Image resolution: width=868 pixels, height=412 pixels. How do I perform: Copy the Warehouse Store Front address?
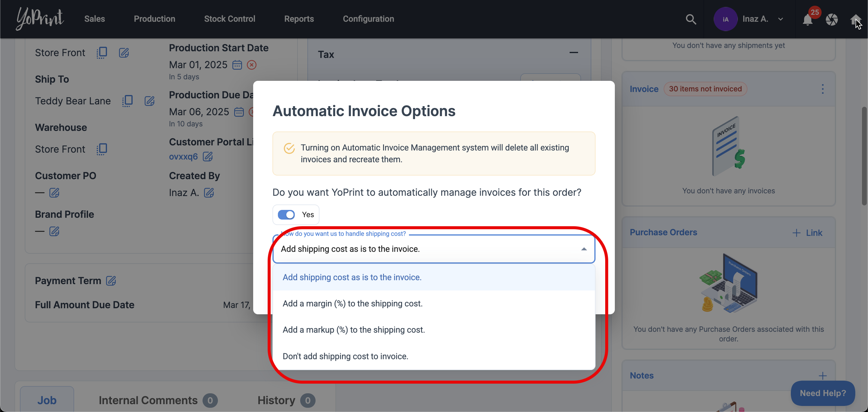point(102,149)
